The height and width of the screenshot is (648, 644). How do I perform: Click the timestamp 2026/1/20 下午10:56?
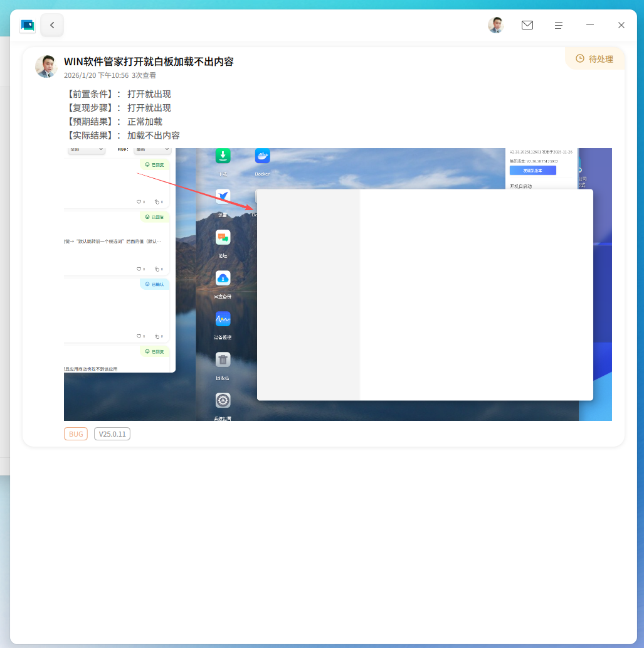pyautogui.click(x=96, y=76)
